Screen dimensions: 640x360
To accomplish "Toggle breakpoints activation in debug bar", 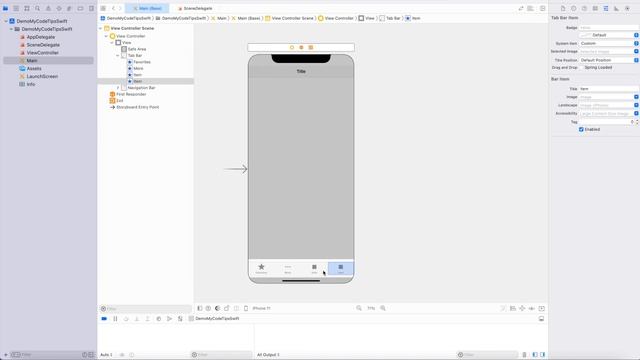I will coord(104,318).
